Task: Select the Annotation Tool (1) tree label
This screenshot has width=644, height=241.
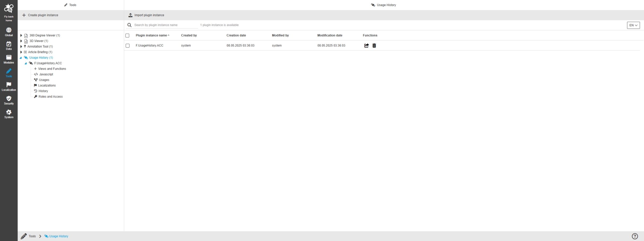Action: [x=40, y=46]
